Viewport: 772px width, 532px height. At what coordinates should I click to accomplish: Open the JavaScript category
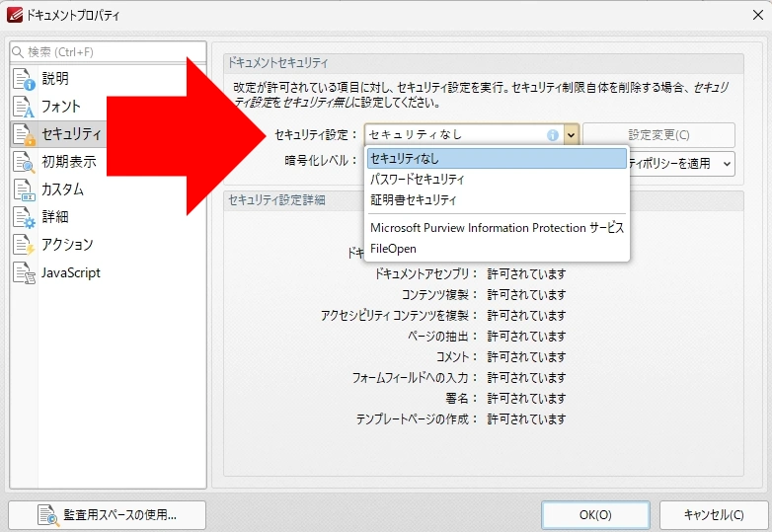click(x=108, y=272)
